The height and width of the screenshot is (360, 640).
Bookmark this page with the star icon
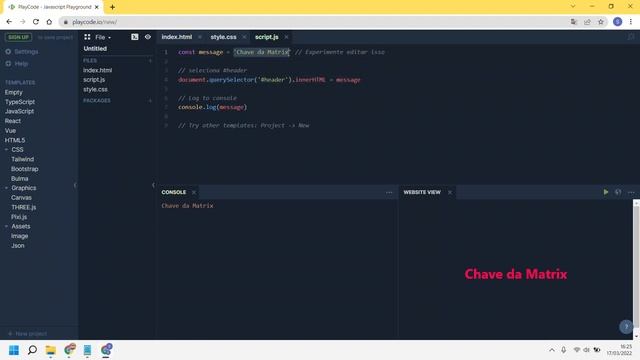(x=601, y=22)
